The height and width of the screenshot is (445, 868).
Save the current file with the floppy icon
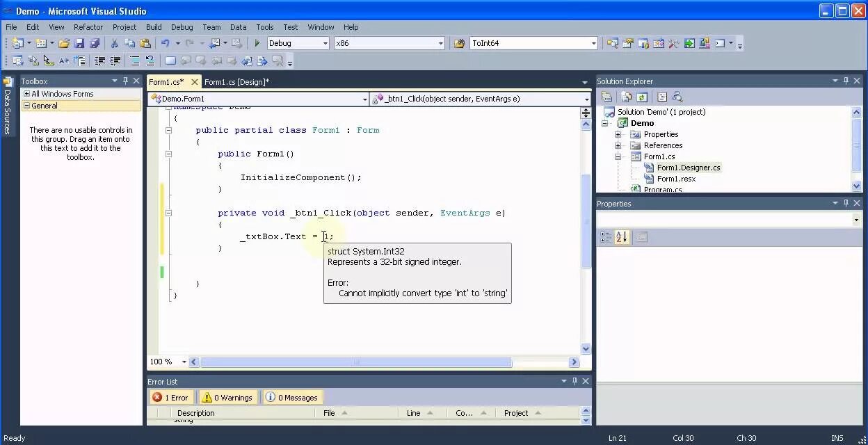[80, 43]
